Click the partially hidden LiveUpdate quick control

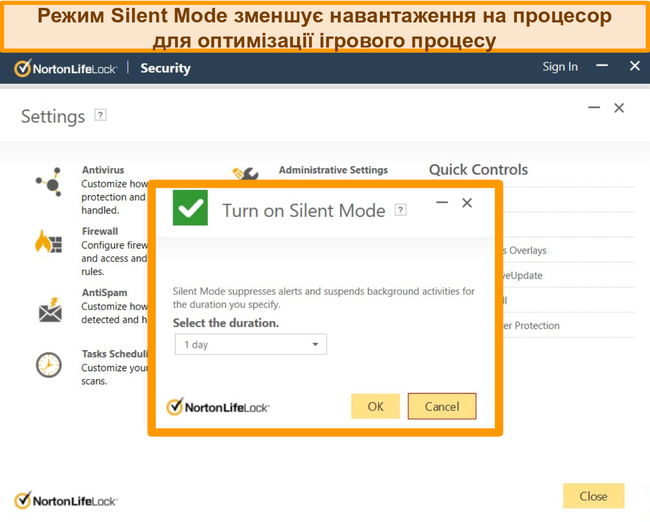523,275
